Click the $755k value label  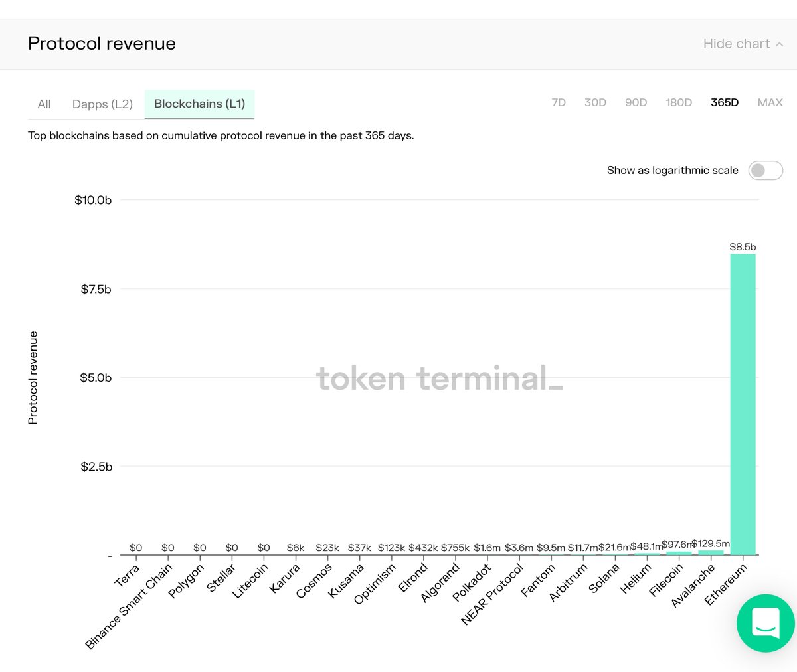(x=455, y=548)
